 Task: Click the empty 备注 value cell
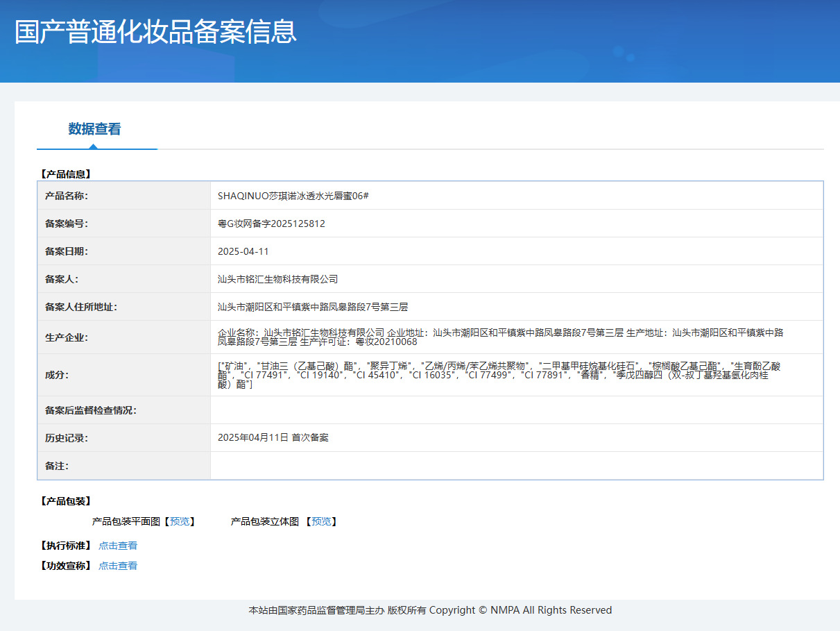coord(516,466)
